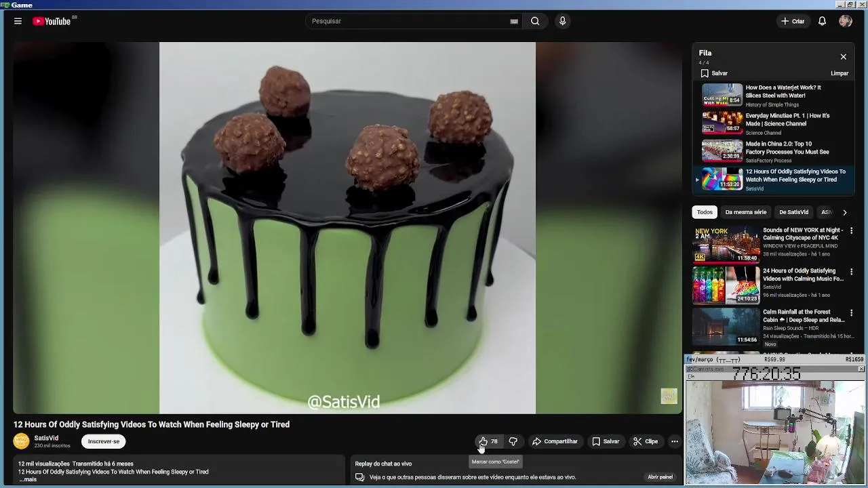Open the notifications bell
The height and width of the screenshot is (488, 868).
click(822, 21)
